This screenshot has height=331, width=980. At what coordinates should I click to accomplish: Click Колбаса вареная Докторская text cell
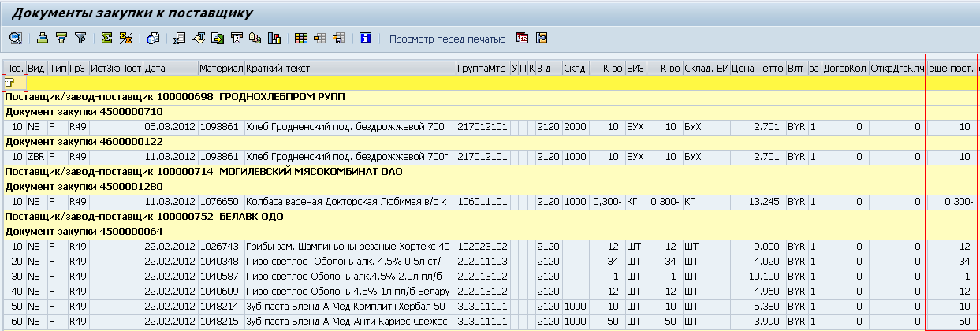350,202
